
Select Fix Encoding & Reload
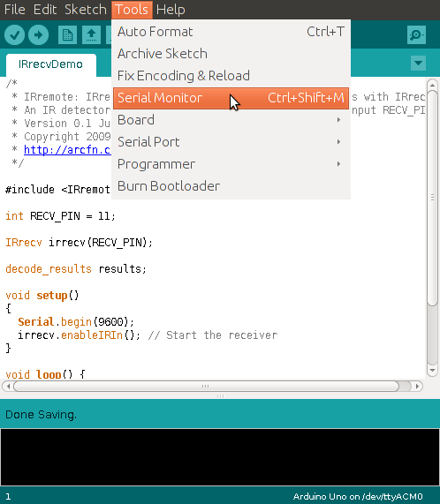231,76
